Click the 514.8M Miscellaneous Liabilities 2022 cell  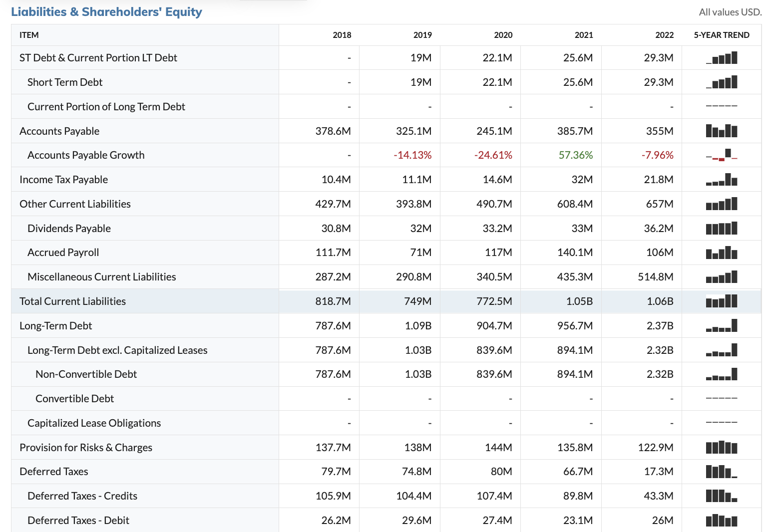656,277
